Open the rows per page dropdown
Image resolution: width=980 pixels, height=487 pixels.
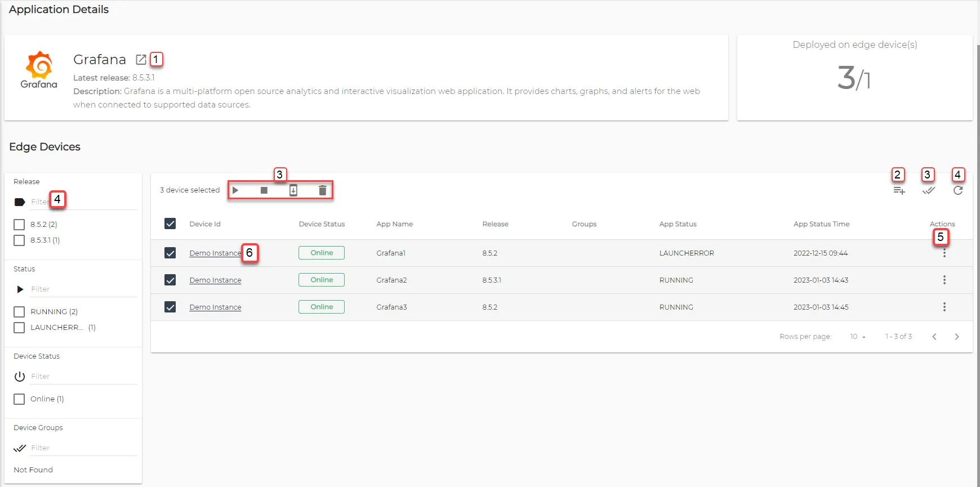(858, 337)
